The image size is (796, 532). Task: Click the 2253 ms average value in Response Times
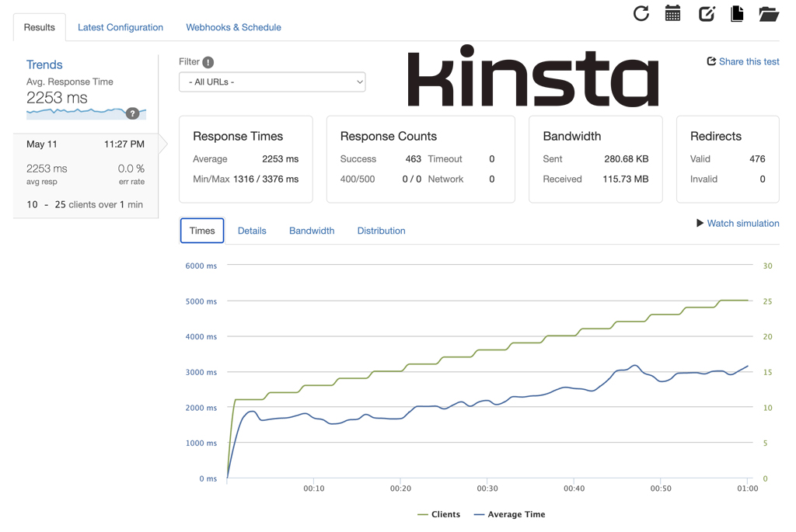[280, 159]
